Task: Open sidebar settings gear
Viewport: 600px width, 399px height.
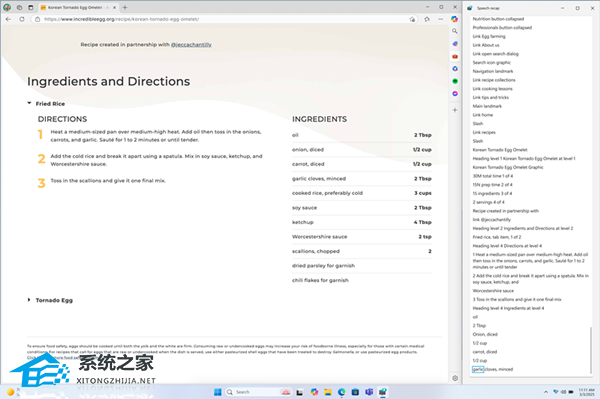Action: point(455,378)
